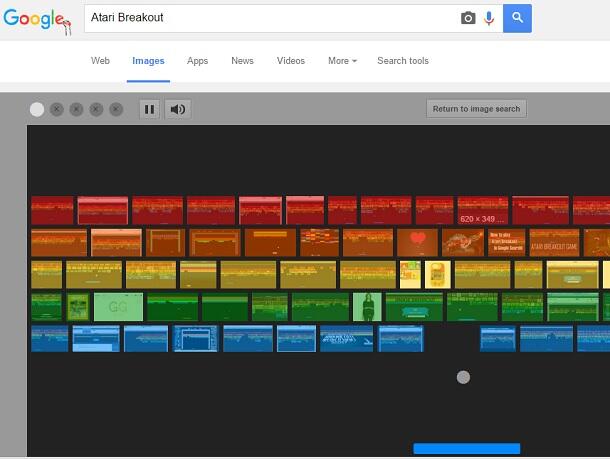Click the orange brick with dragon drawing
Viewport: 610px width, 459px height.
tap(463, 242)
